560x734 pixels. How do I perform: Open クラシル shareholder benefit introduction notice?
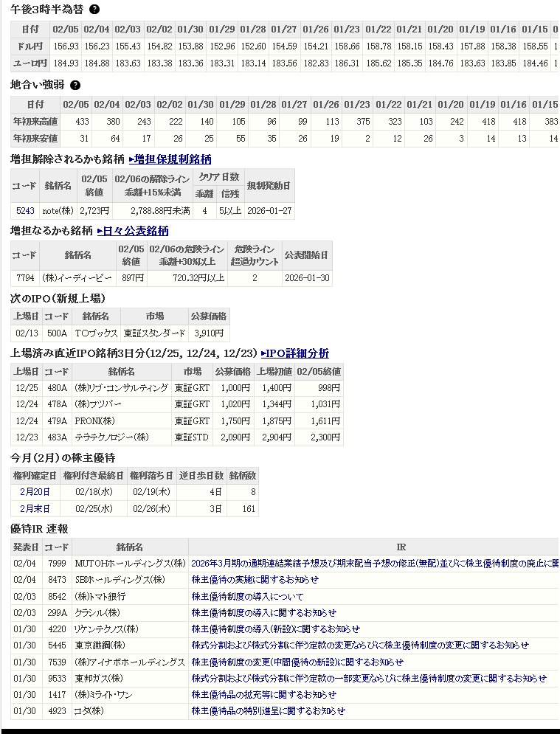(x=263, y=612)
